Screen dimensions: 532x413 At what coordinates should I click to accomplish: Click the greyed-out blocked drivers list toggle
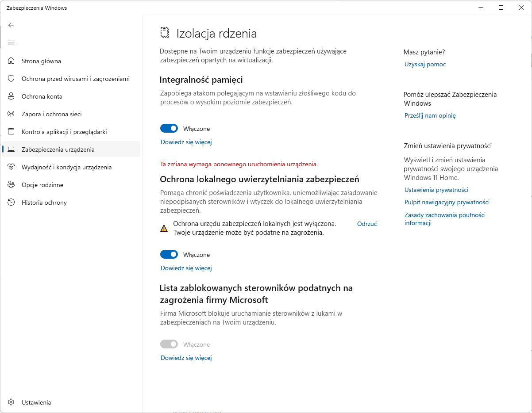tap(169, 344)
